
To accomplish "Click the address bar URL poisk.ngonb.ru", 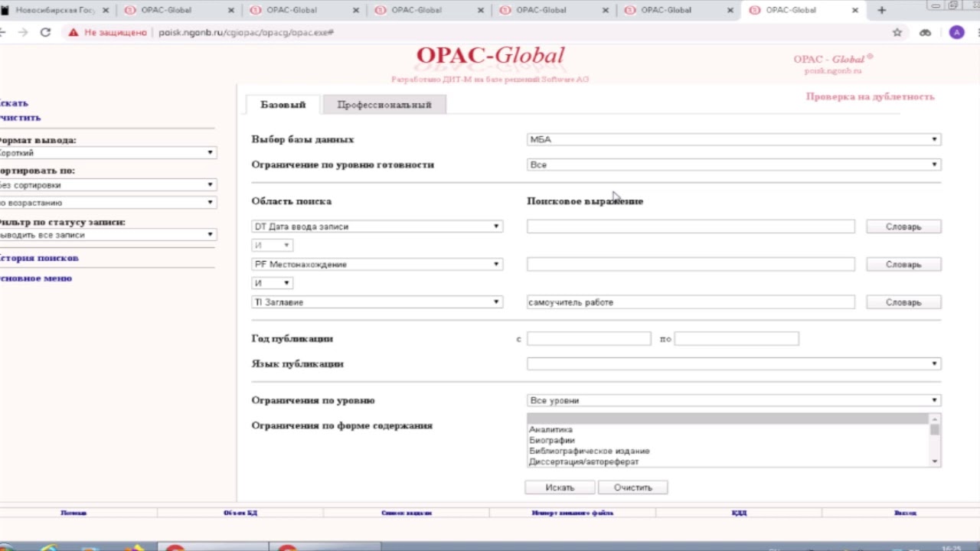I will [x=246, y=33].
